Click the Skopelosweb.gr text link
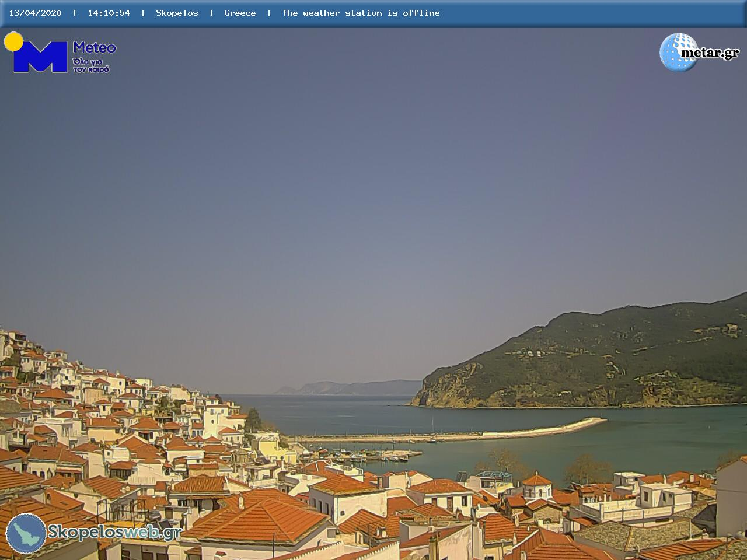 (114, 532)
